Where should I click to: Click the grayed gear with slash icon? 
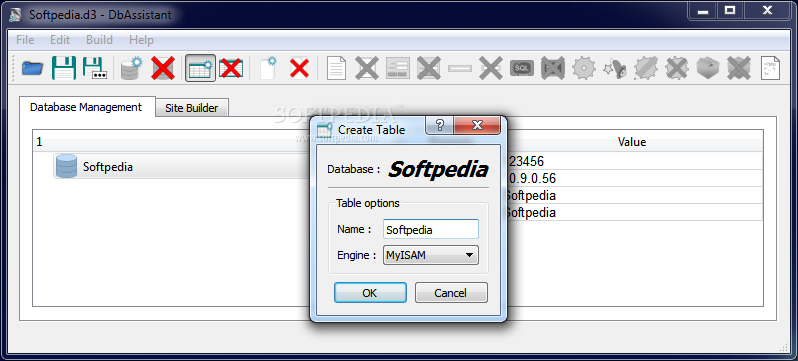(x=646, y=68)
